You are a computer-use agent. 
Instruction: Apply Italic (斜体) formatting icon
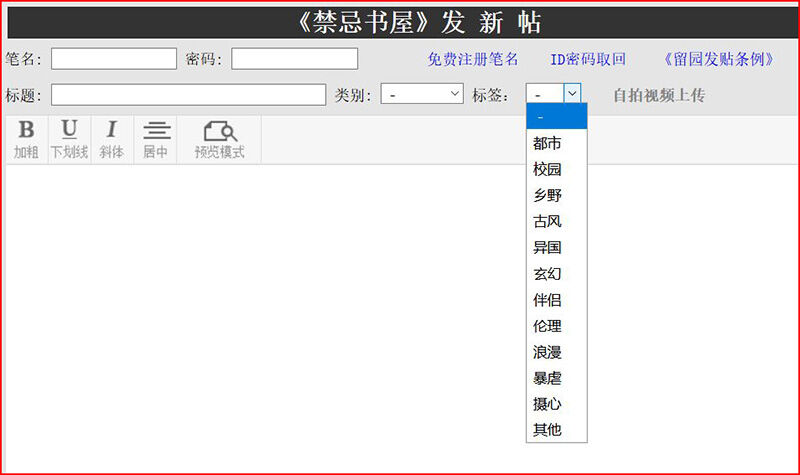point(111,139)
